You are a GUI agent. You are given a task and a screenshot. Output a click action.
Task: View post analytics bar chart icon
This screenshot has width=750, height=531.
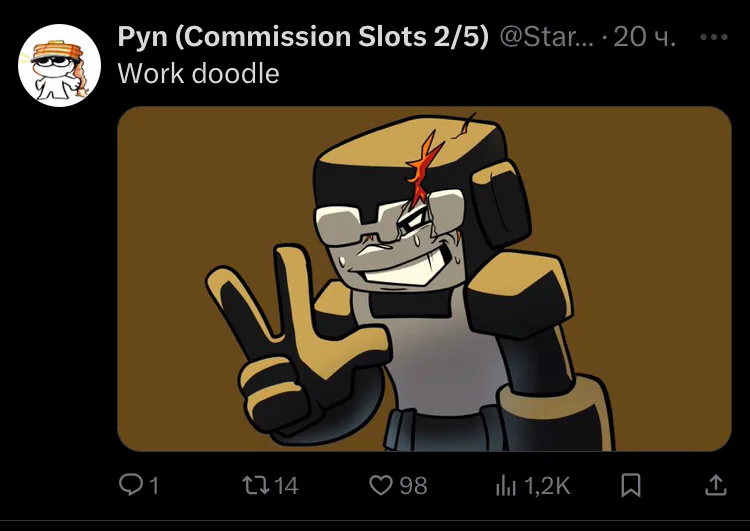(x=506, y=486)
